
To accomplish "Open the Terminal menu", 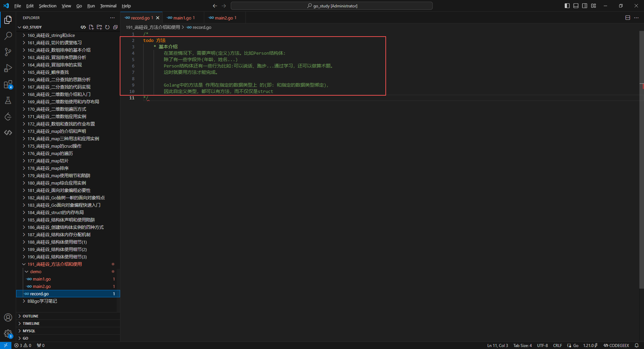I will point(108,6).
